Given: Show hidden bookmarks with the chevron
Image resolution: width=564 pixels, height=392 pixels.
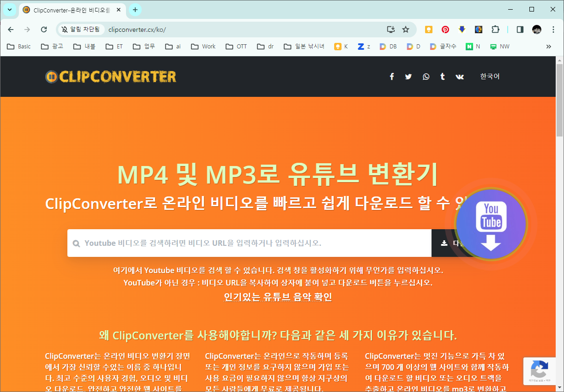Looking at the screenshot, I should coord(549,47).
